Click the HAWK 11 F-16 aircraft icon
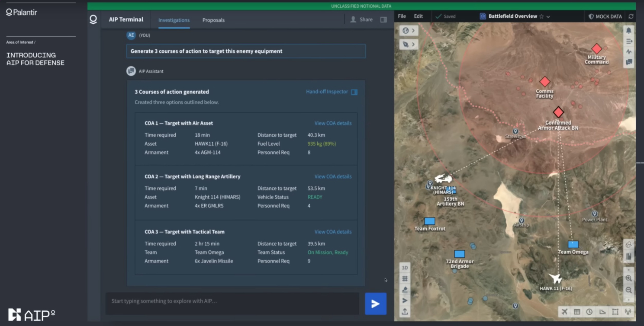 pos(555,278)
